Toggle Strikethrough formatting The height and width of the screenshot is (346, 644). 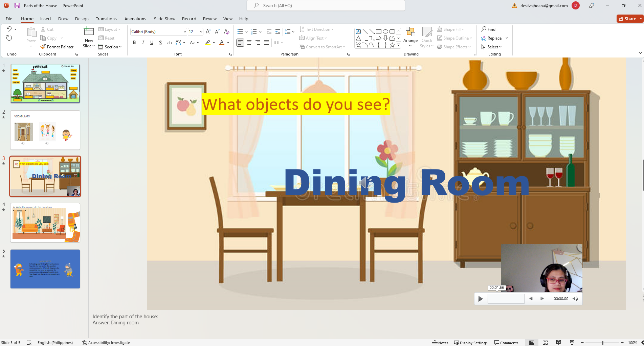pyautogui.click(x=169, y=42)
